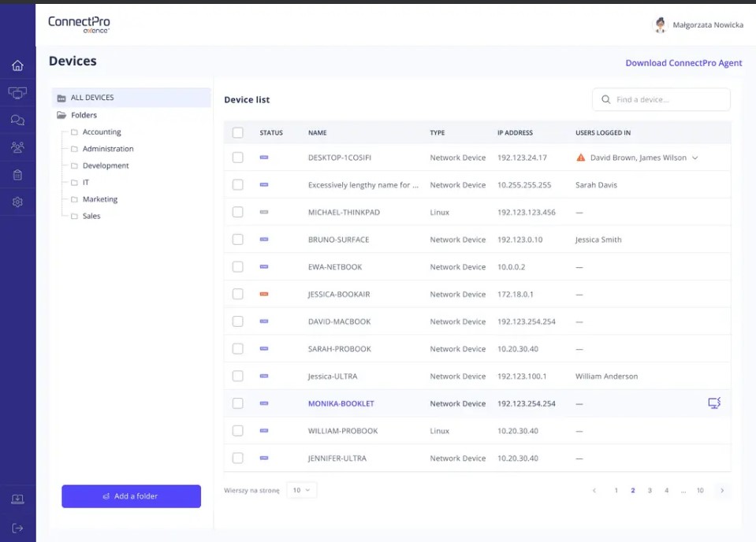Sort by IP ADDRESS column header
The width and height of the screenshot is (756, 542).
pyautogui.click(x=515, y=133)
